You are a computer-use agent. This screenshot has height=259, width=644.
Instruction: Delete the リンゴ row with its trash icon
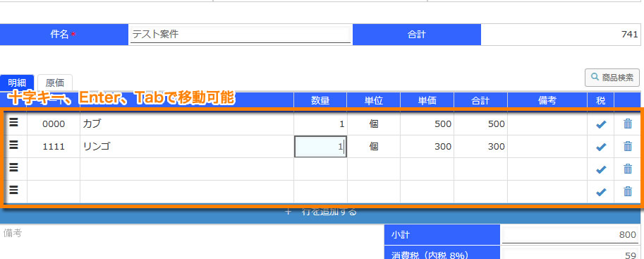[x=628, y=146]
